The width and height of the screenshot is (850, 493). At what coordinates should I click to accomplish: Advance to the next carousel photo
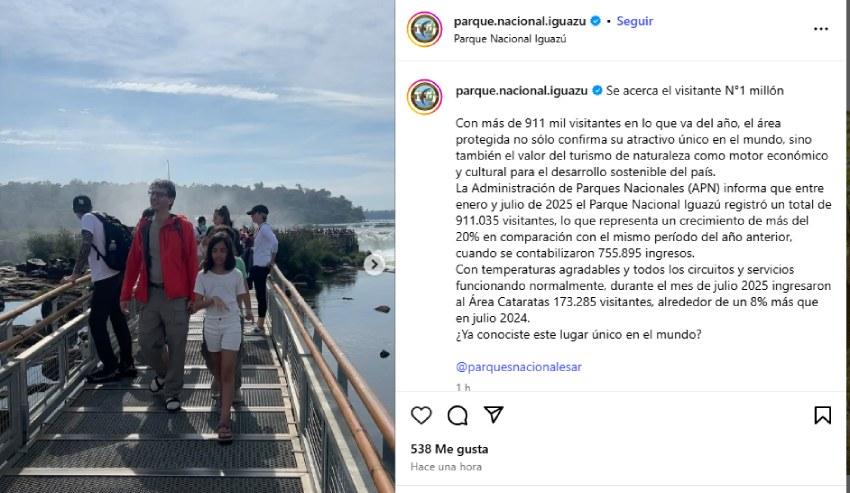click(x=374, y=264)
